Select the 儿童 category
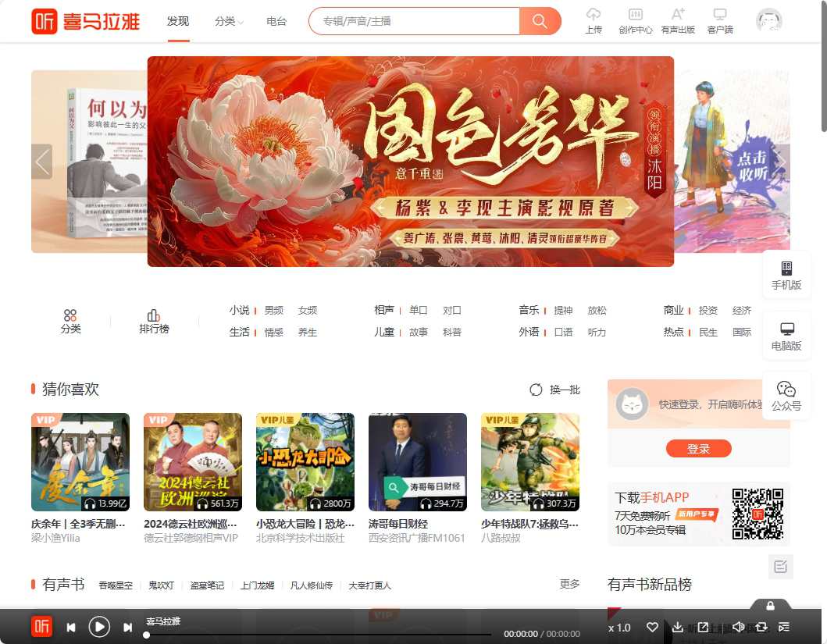 click(384, 332)
